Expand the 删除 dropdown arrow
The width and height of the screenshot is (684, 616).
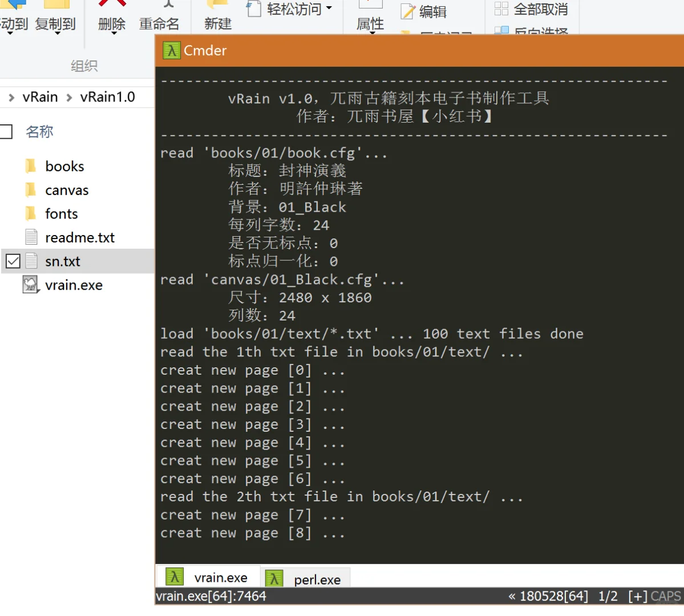pyautogui.click(x=114, y=33)
